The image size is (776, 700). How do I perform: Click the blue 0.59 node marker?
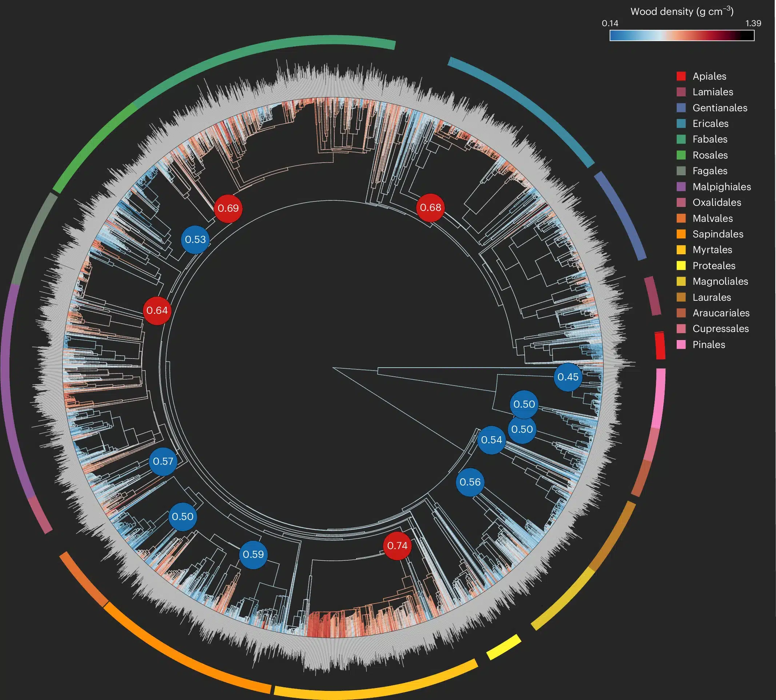click(253, 554)
